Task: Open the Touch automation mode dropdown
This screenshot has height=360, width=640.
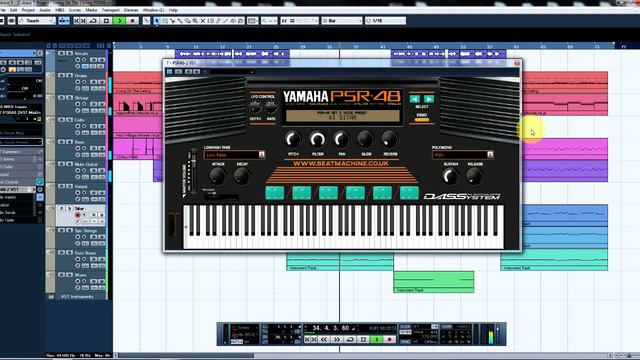Action: point(37,20)
